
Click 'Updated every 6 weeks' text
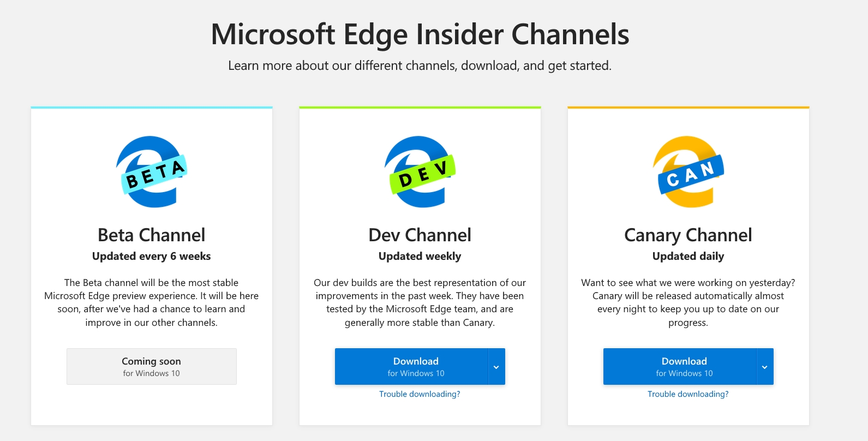click(x=152, y=257)
